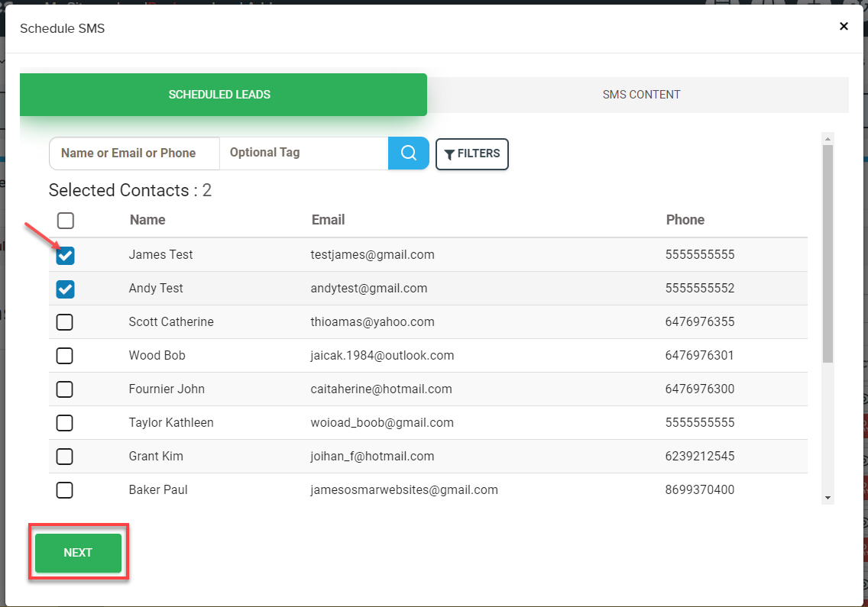Click the contact list scrollbar thumb
Screen dimensions: 868x607
828,252
